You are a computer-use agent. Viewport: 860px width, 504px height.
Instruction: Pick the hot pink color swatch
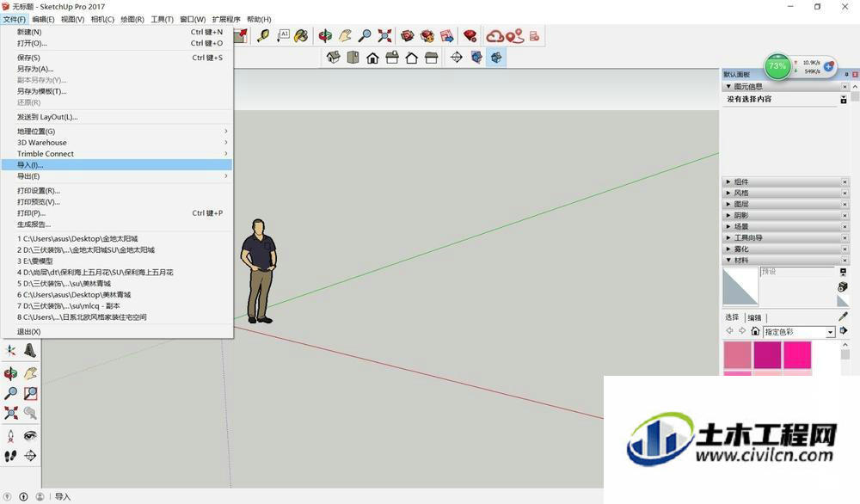point(797,355)
